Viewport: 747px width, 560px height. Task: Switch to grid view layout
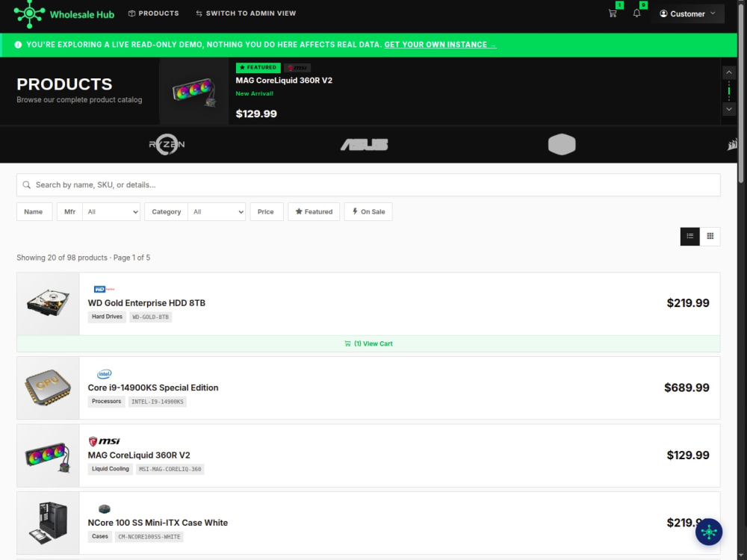[x=710, y=236]
